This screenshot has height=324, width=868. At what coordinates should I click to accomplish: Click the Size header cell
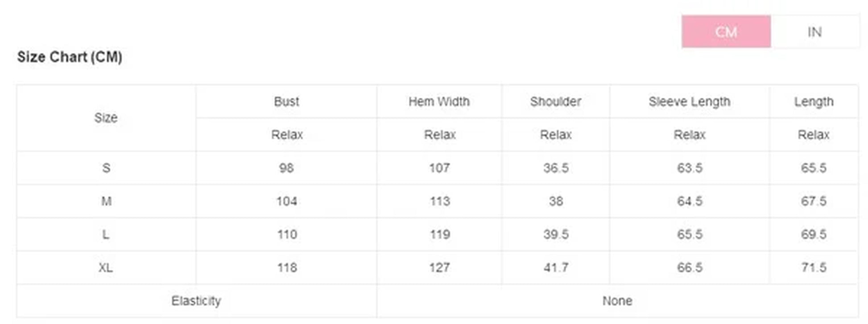pos(106,118)
